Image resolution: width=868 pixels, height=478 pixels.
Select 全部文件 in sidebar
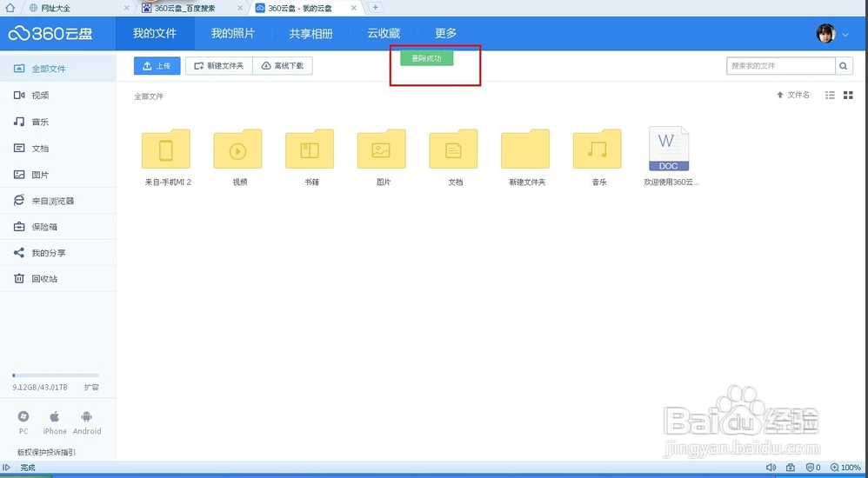[x=57, y=69]
